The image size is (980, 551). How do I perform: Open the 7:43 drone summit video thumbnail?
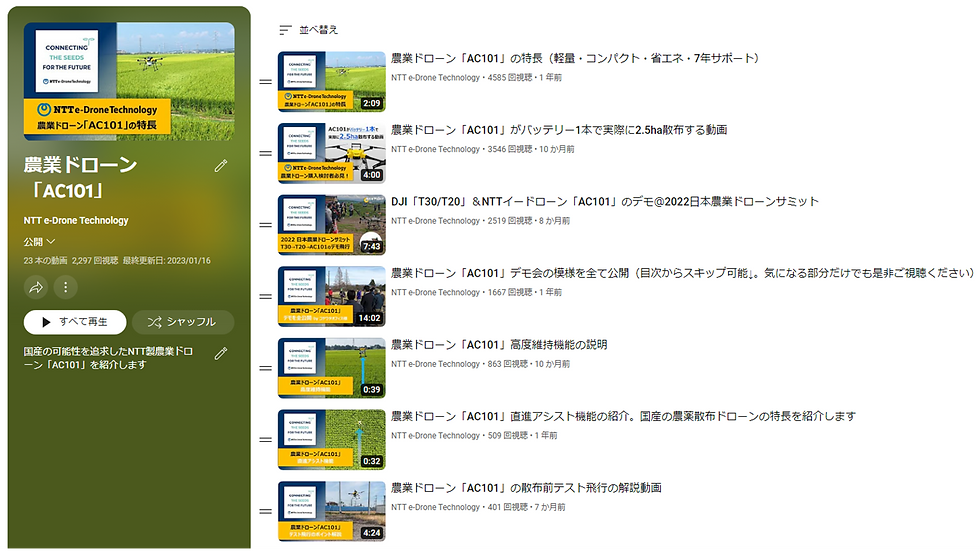pyautogui.click(x=332, y=225)
